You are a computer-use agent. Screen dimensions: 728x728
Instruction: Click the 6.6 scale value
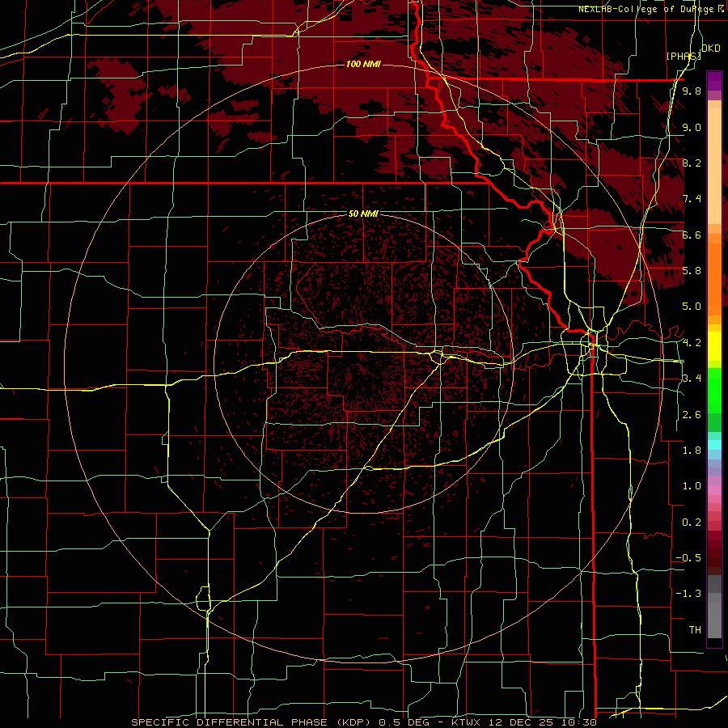pyautogui.click(x=692, y=235)
